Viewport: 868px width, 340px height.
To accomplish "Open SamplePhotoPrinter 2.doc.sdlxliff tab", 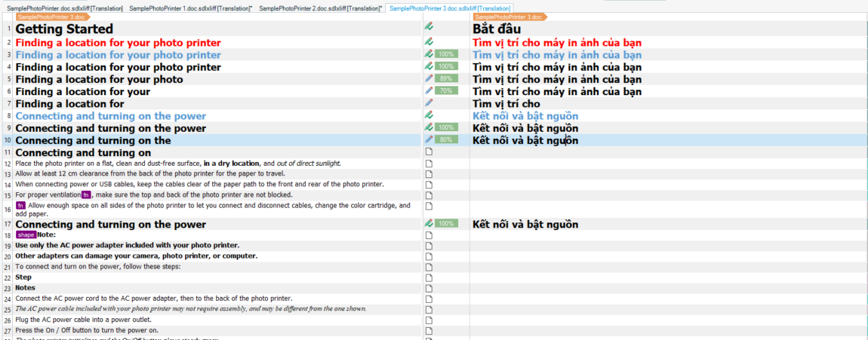I will (321, 9).
